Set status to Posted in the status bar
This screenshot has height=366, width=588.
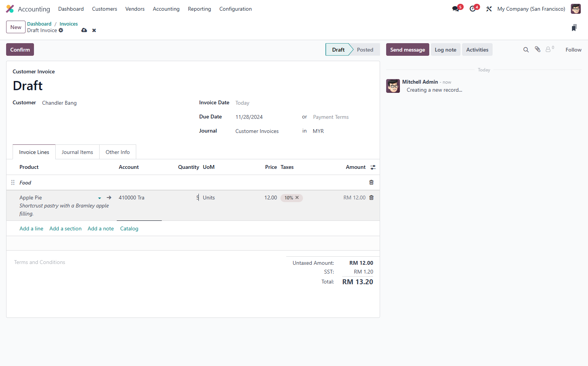[365, 50]
